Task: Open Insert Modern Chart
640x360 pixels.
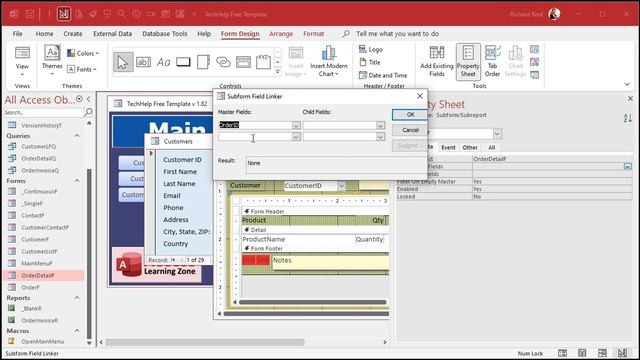Action: click(x=329, y=61)
